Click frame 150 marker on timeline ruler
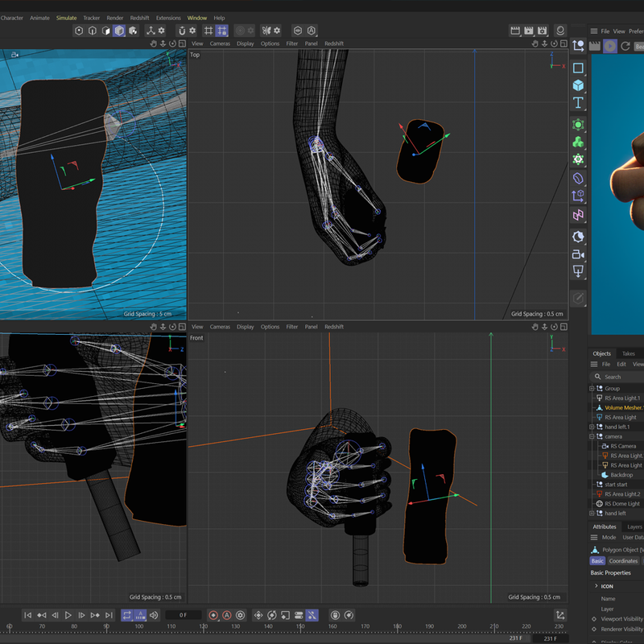Viewport: 644px width, 644px height. tap(300, 627)
